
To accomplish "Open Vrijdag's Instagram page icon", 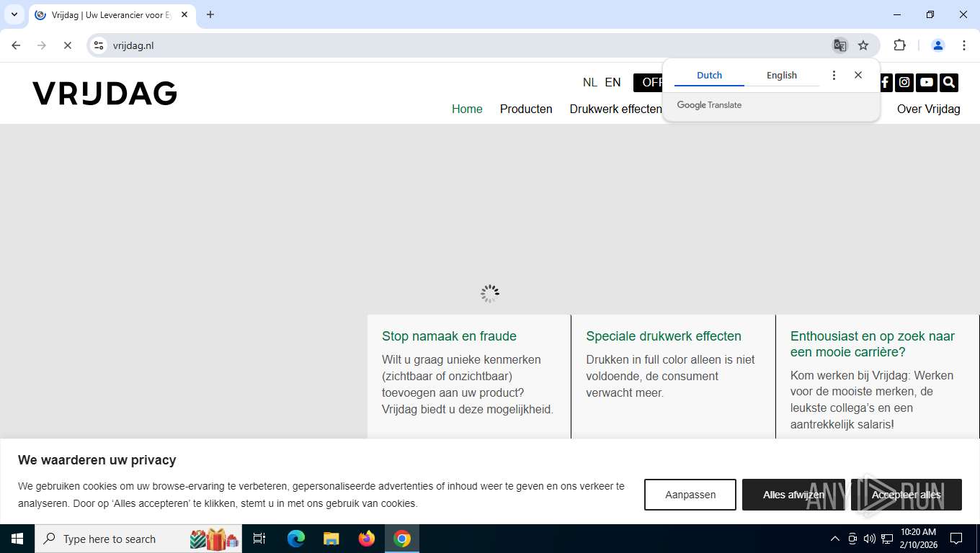I will (904, 82).
